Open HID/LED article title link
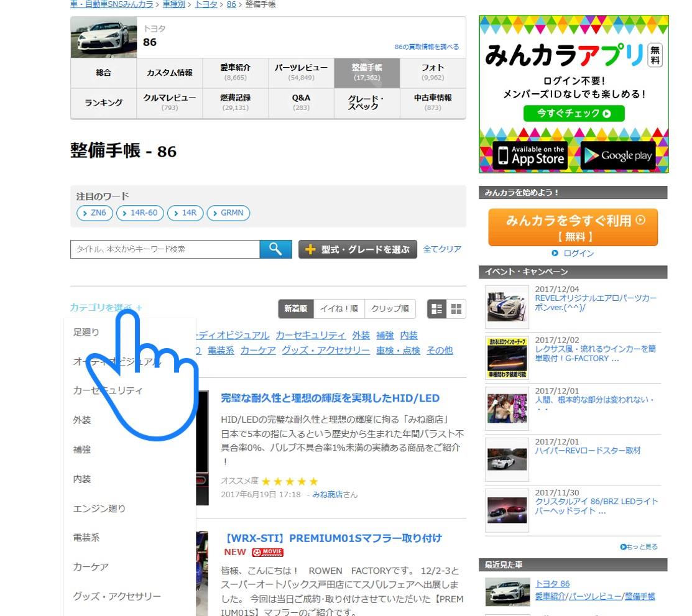 point(330,398)
